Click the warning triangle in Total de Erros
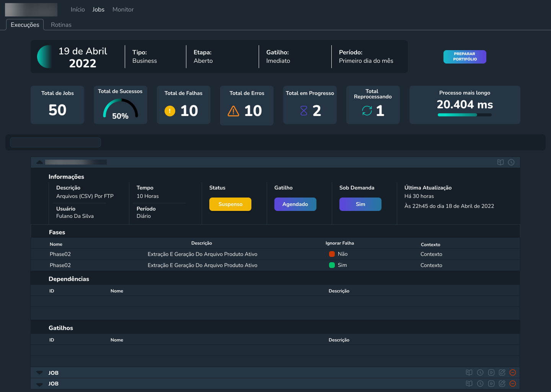The image size is (551, 392). click(x=233, y=111)
